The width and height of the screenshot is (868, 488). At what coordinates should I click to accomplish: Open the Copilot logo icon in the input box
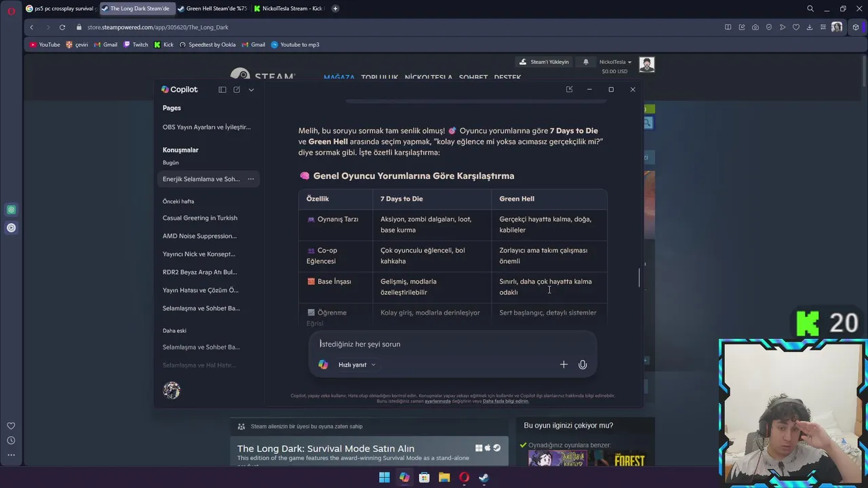323,365
